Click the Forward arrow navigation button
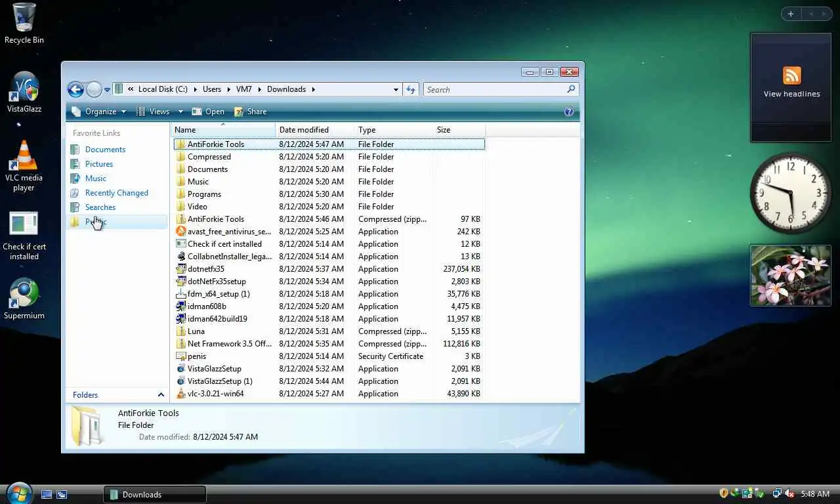 tap(94, 89)
